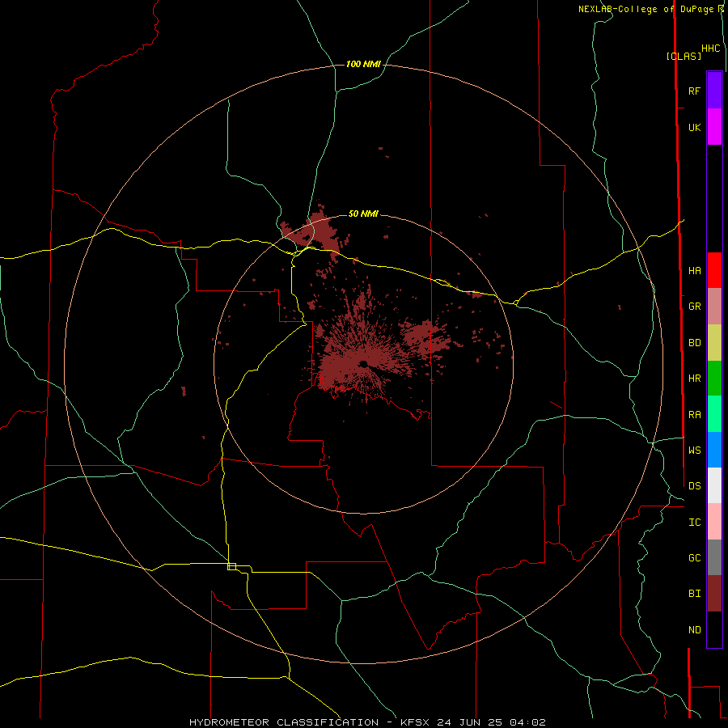Viewport: 728px width, 728px height.
Task: Click the "DS" legend label
Action: coord(694,486)
